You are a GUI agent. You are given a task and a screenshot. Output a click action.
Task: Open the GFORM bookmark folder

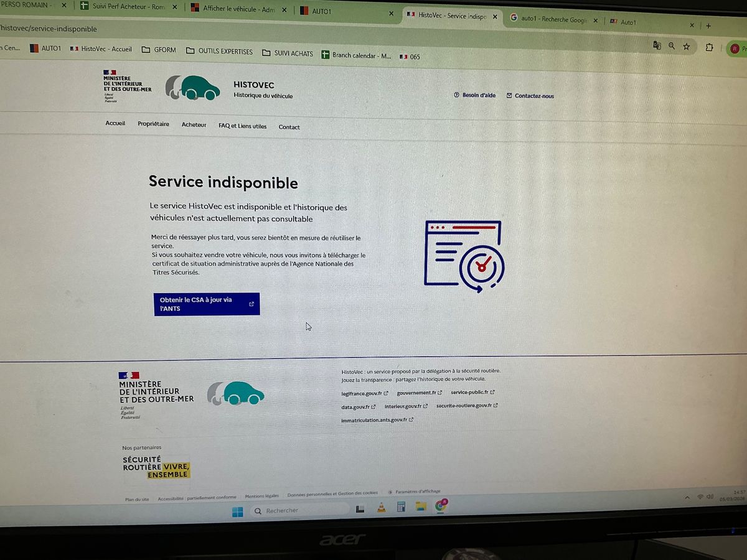tap(159, 50)
